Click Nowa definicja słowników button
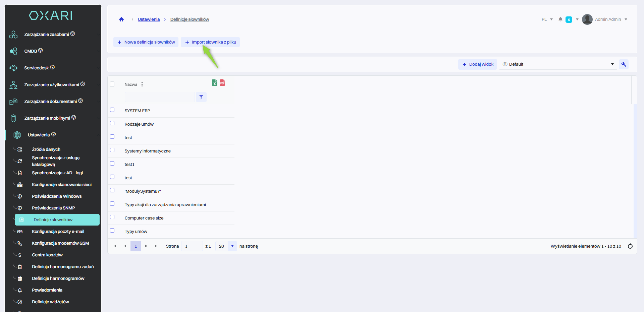The height and width of the screenshot is (312, 644). point(146,42)
